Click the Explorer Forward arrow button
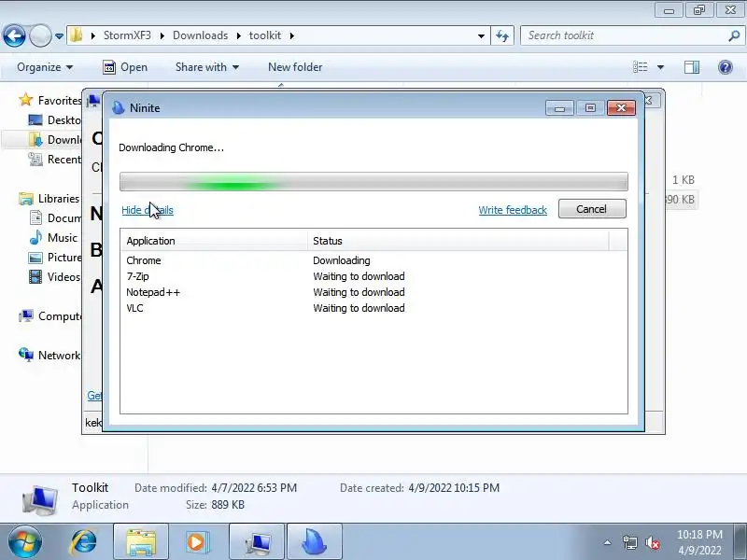 [40, 35]
